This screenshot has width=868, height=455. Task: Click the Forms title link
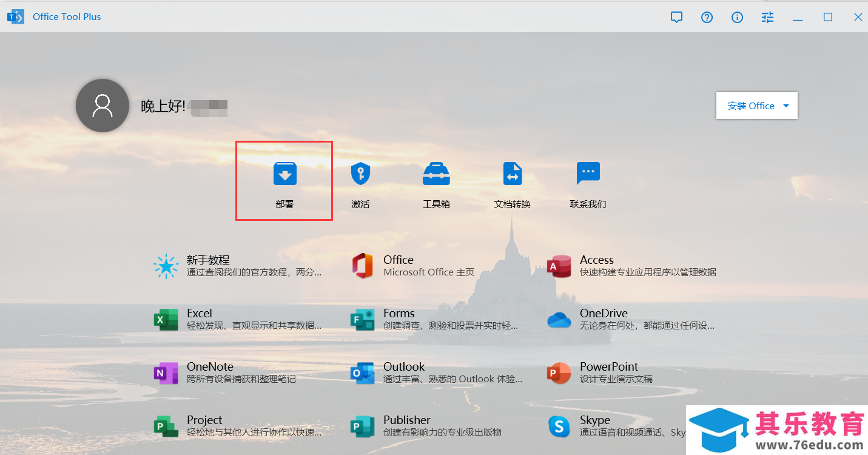[399, 313]
